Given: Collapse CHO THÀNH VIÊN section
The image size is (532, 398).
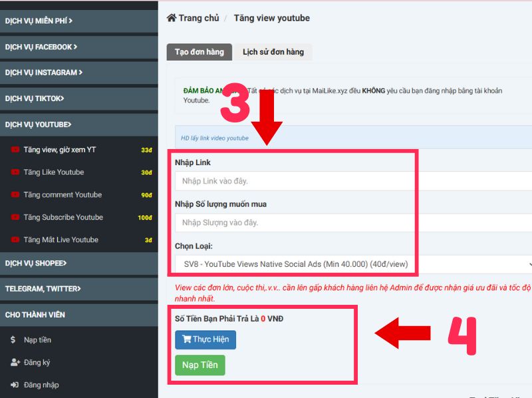Looking at the screenshot, I should (x=78, y=315).
